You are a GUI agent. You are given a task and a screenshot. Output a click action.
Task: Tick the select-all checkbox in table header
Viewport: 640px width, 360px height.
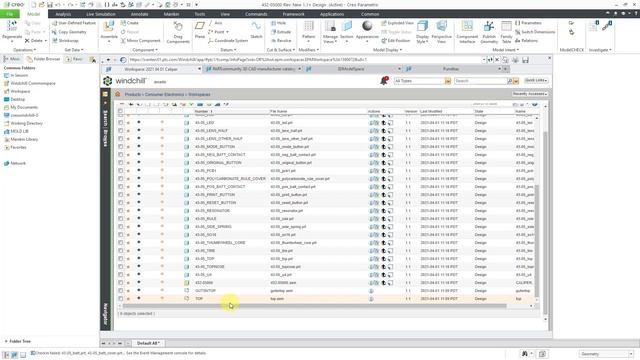coord(120,111)
